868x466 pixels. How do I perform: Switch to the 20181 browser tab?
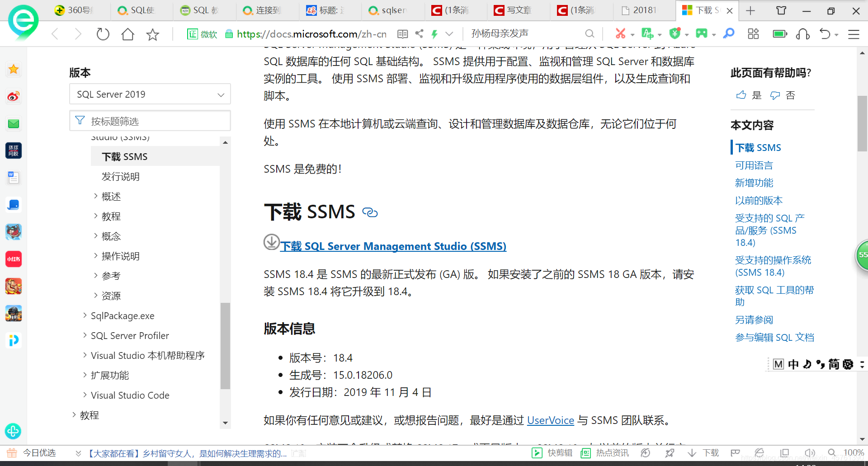click(x=644, y=10)
